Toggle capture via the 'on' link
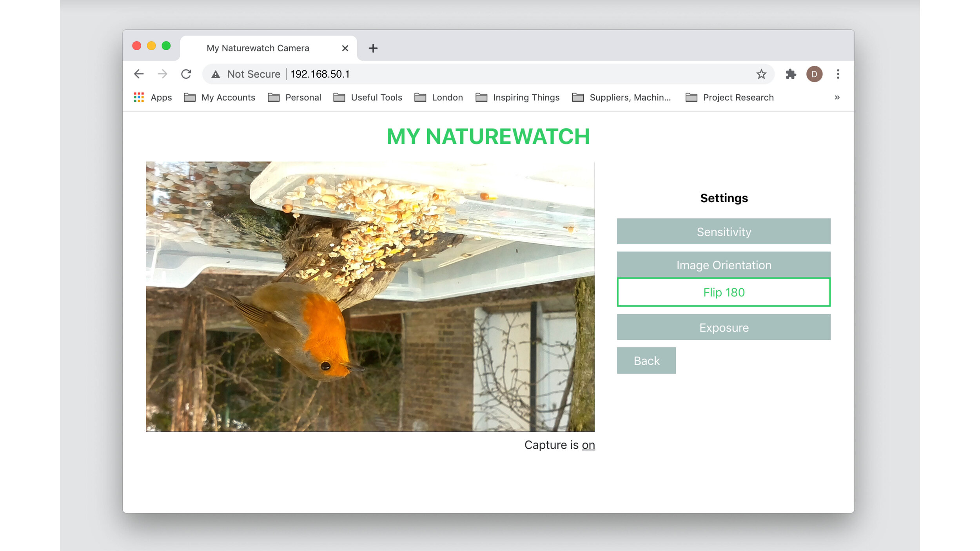 [x=588, y=445]
